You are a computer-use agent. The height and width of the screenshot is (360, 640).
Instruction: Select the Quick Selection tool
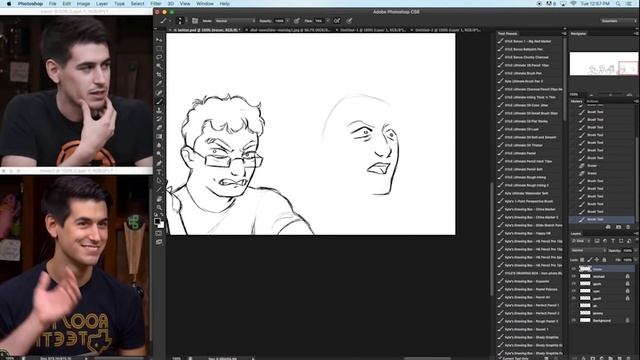(x=159, y=66)
